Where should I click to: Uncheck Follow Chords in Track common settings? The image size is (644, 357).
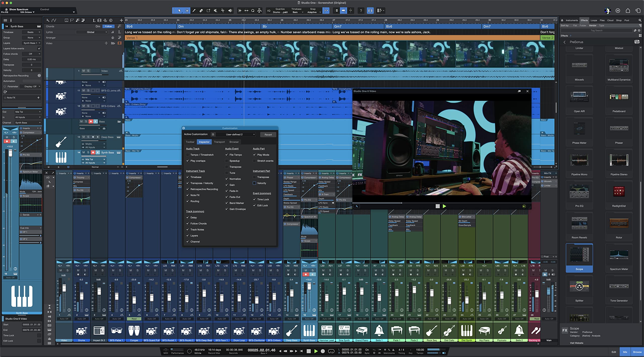[x=188, y=224]
